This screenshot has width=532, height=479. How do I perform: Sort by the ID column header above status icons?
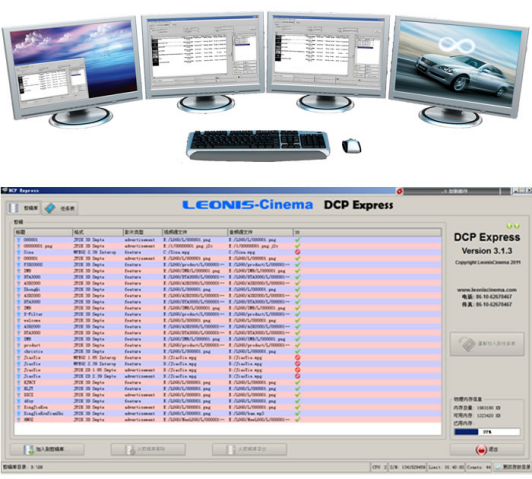[x=367, y=232]
